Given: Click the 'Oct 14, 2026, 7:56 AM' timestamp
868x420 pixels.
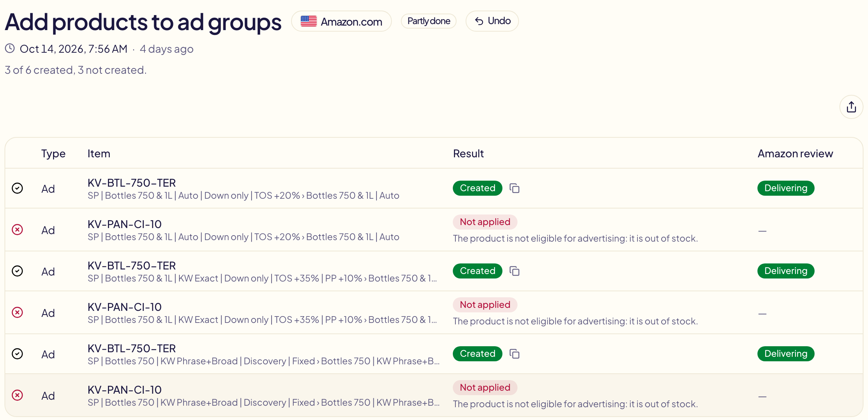Looking at the screenshot, I should (x=74, y=49).
